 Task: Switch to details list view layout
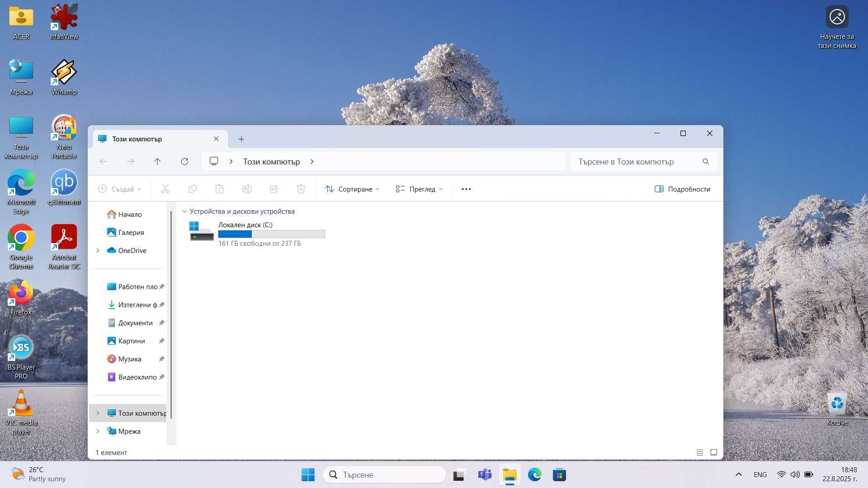699,452
